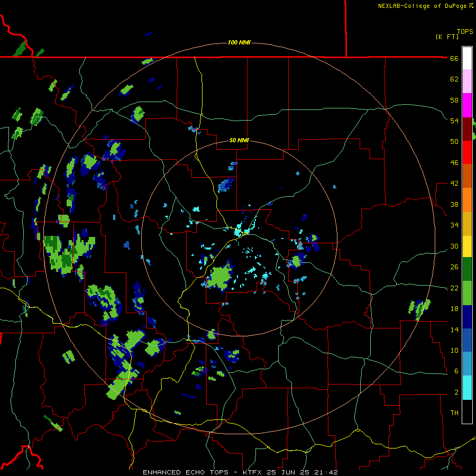
Task: Click the 42 legend value
Action: point(454,184)
